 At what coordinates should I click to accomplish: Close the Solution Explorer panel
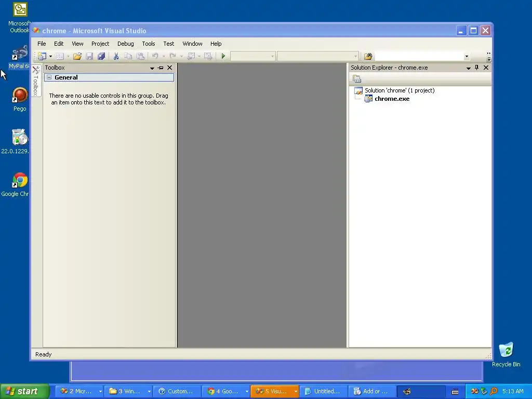(x=486, y=68)
